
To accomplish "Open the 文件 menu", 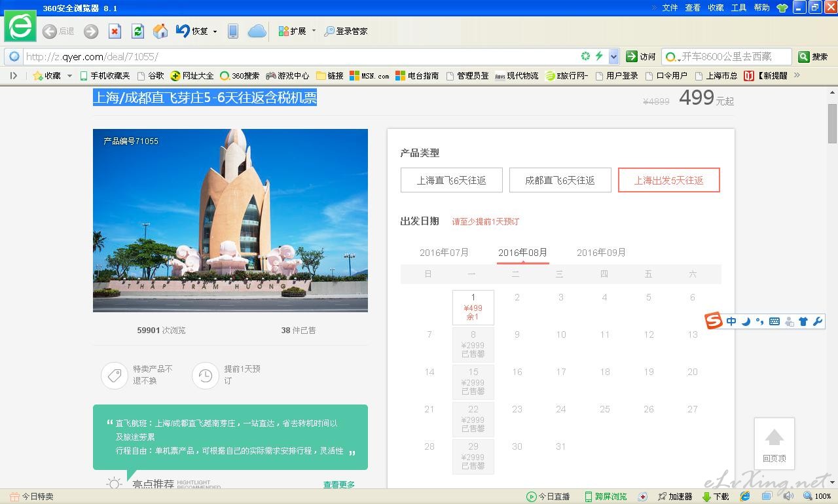I will point(670,8).
